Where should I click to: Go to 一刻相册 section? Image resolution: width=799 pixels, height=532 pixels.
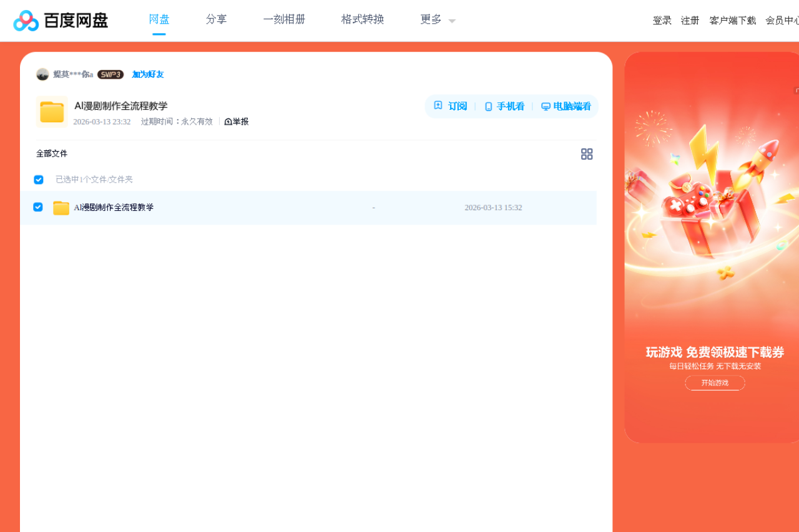point(284,19)
